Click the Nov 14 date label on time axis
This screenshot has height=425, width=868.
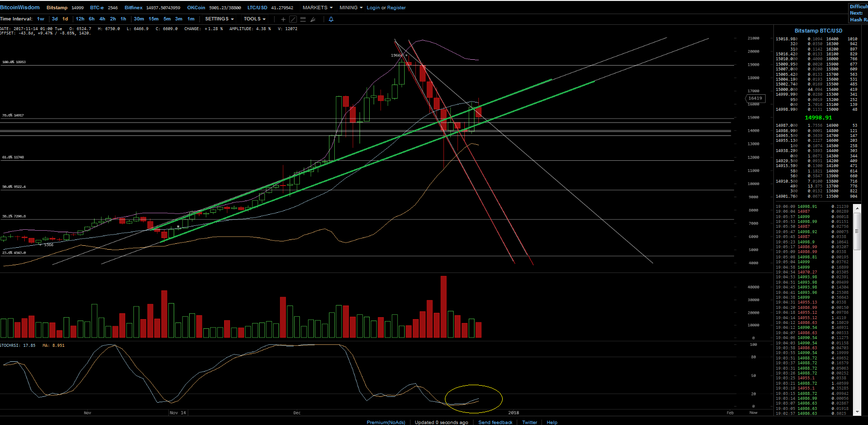[178, 413]
